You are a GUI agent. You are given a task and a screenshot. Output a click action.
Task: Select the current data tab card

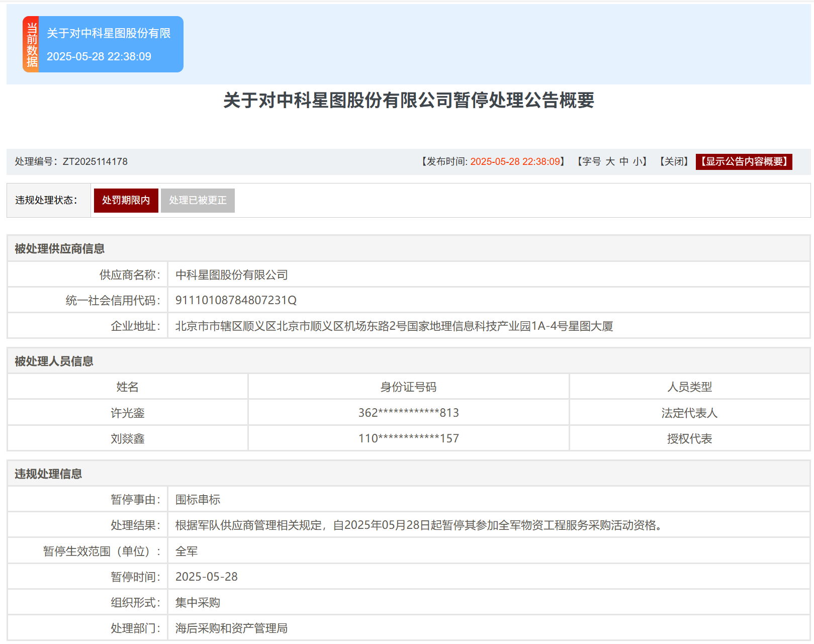coord(103,44)
